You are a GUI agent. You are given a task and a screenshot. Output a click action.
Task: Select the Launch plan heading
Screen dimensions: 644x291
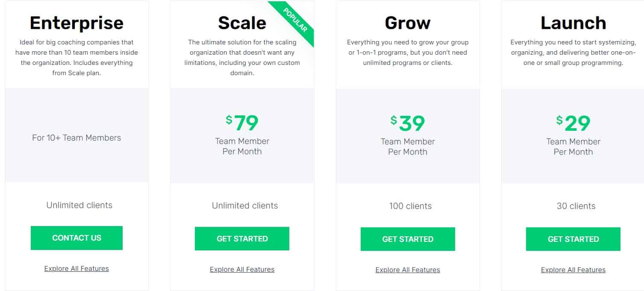(573, 23)
